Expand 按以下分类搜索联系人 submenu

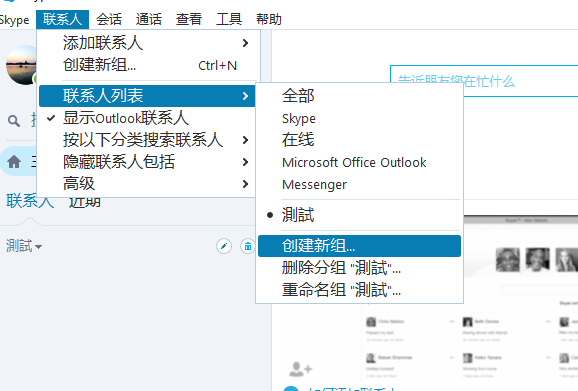coord(147,140)
